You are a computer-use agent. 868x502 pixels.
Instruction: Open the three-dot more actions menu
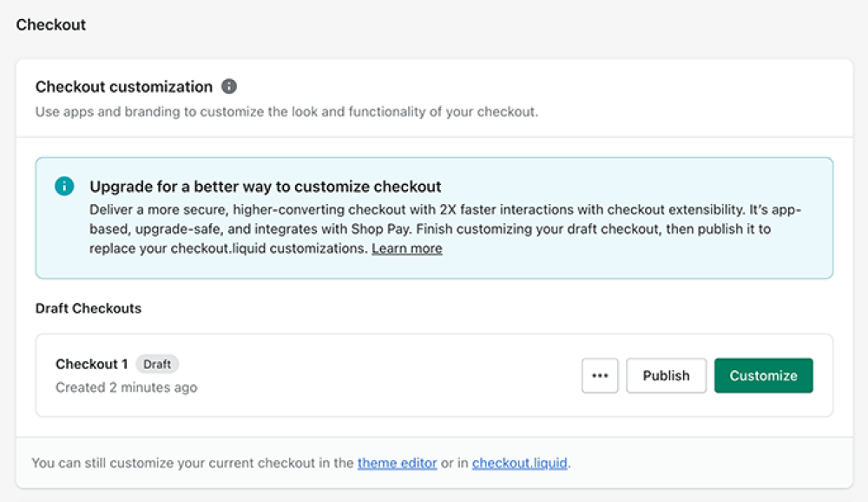pyautogui.click(x=600, y=376)
